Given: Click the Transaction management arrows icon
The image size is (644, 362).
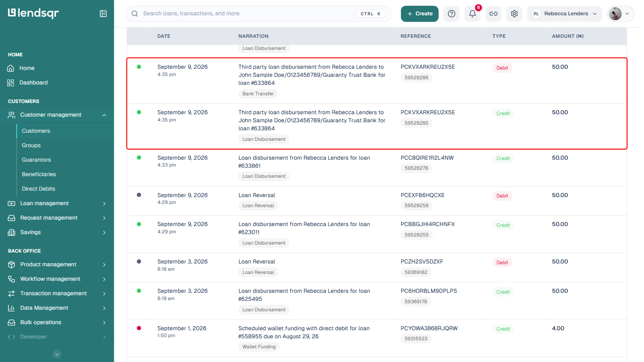Looking at the screenshot, I should click(x=11, y=294).
